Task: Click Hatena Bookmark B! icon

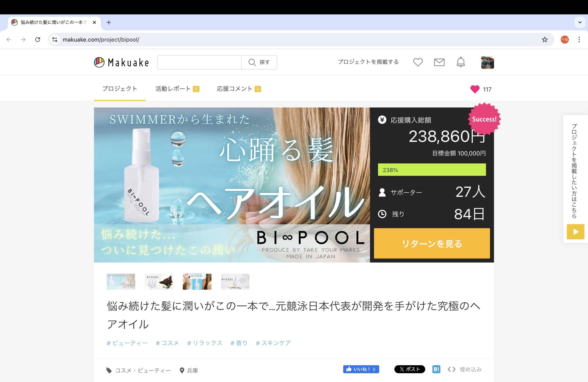Action: pos(436,369)
